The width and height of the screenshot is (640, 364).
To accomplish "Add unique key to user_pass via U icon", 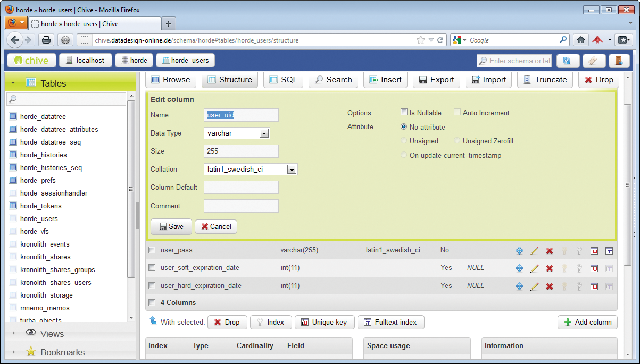I will click(x=594, y=250).
